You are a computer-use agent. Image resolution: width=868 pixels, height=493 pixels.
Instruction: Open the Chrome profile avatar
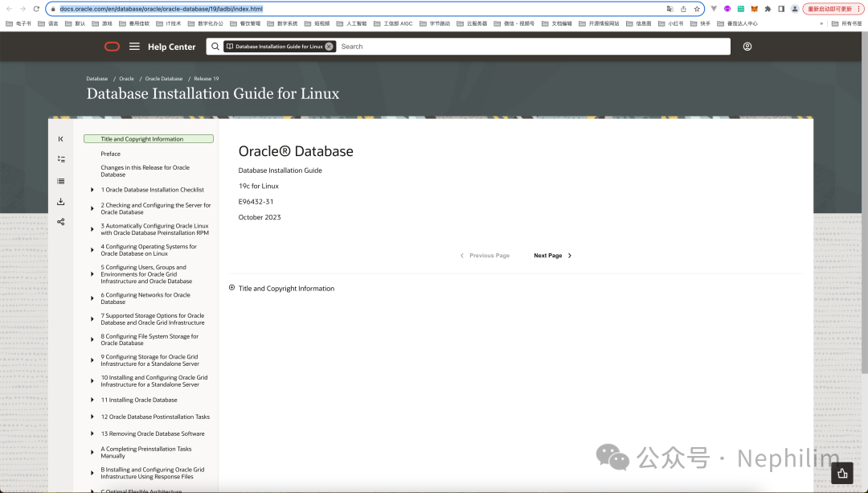[795, 9]
